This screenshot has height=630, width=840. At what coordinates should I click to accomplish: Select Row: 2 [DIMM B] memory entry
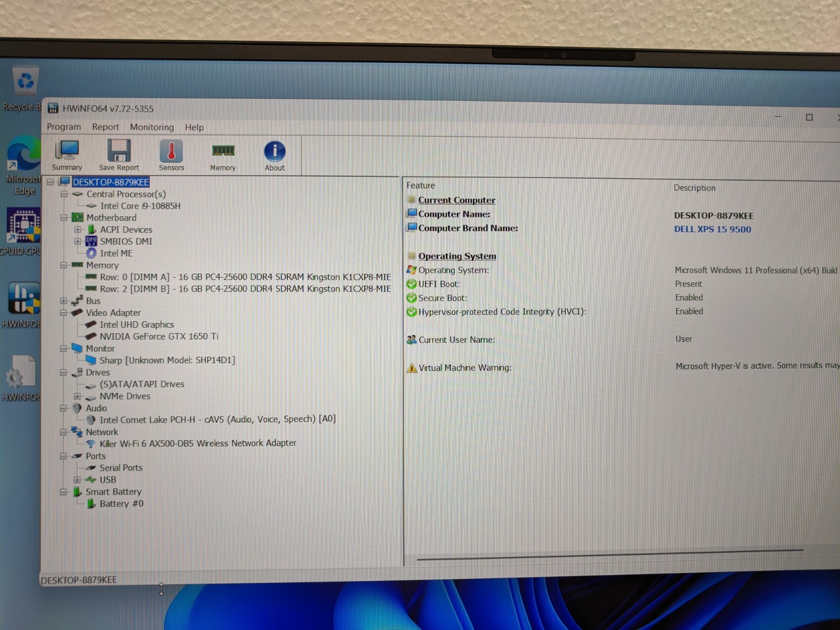point(245,289)
